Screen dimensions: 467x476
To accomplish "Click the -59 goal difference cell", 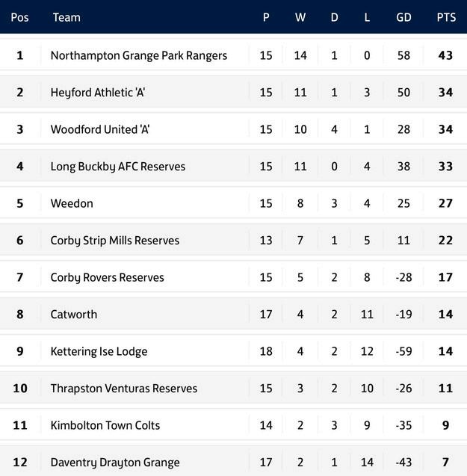I will click(403, 351).
